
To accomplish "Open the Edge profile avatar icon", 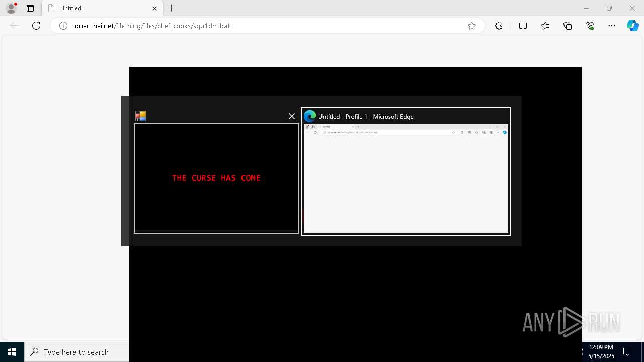I will tap(11, 8).
